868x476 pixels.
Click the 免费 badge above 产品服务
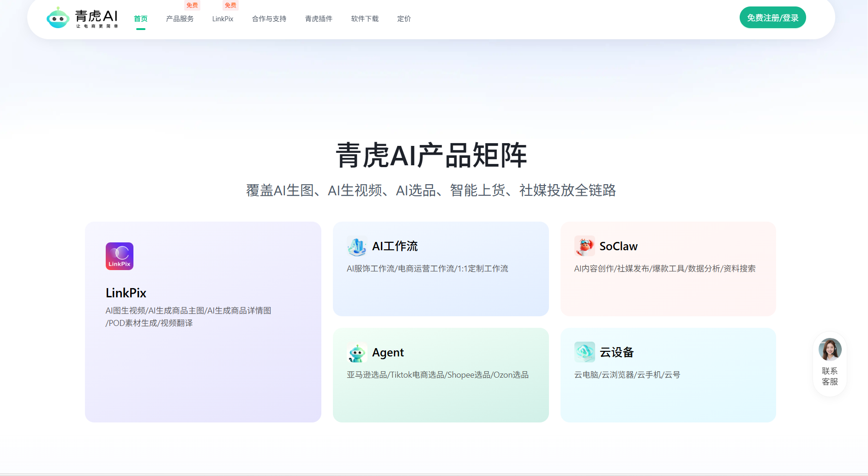coord(192,6)
